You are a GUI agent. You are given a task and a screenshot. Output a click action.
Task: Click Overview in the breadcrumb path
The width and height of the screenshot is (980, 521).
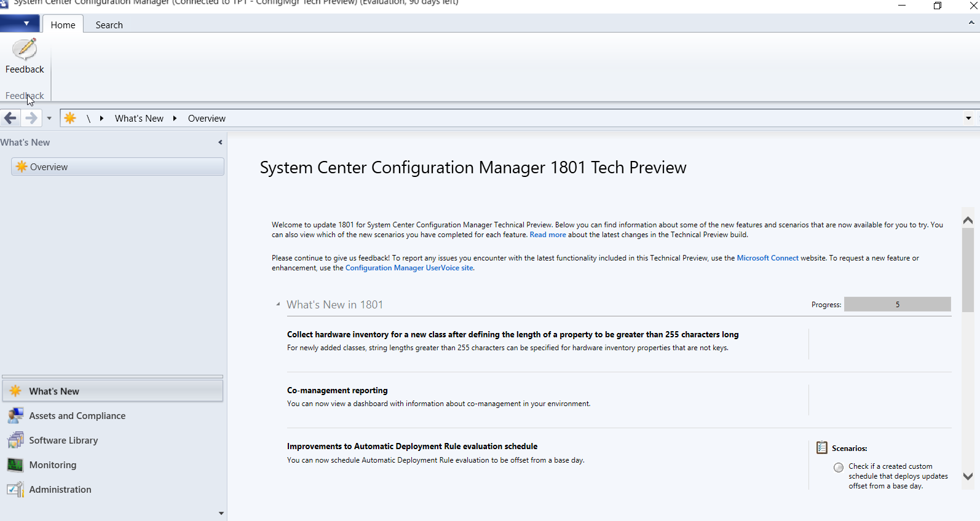207,118
